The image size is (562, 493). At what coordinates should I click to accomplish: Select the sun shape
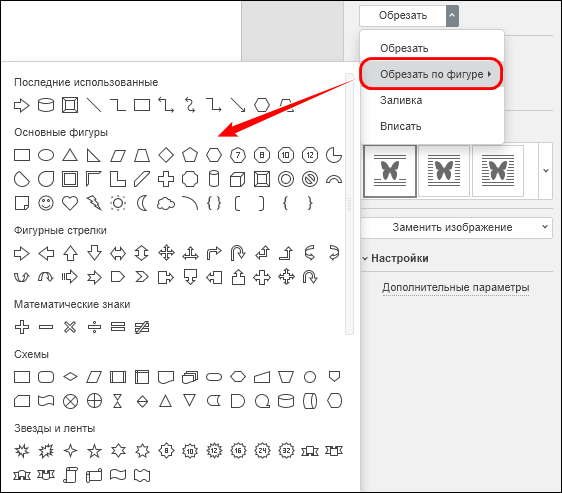118,203
